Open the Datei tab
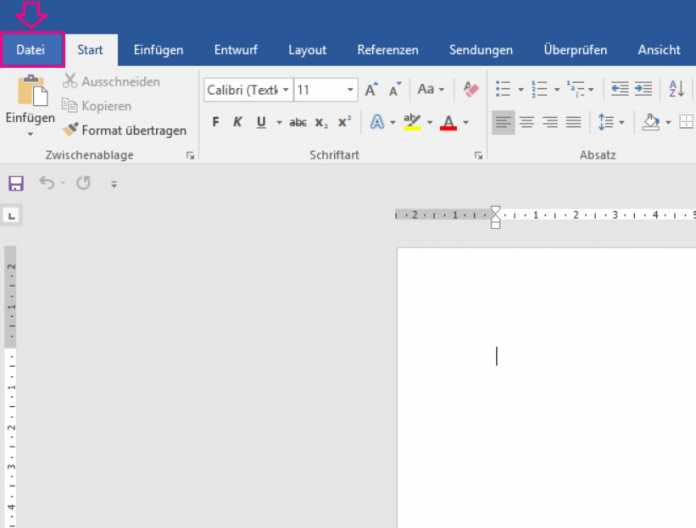This screenshot has height=528, width=696. point(31,50)
